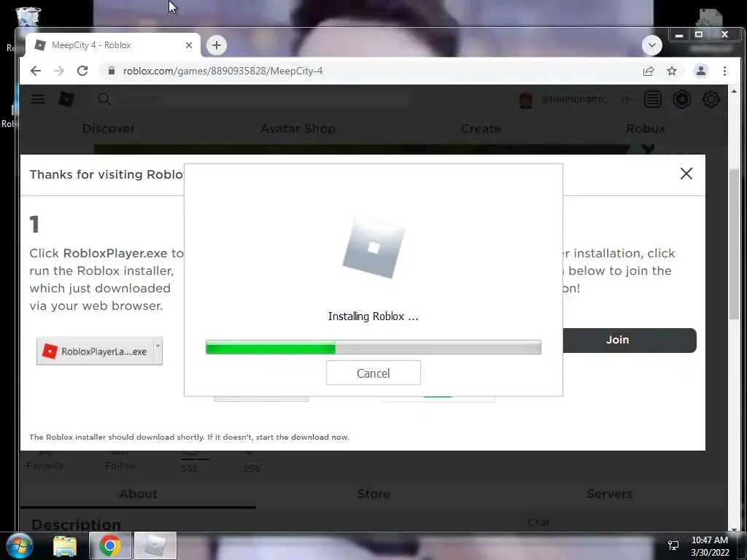Select the roblox.com address bar URL

tap(222, 71)
